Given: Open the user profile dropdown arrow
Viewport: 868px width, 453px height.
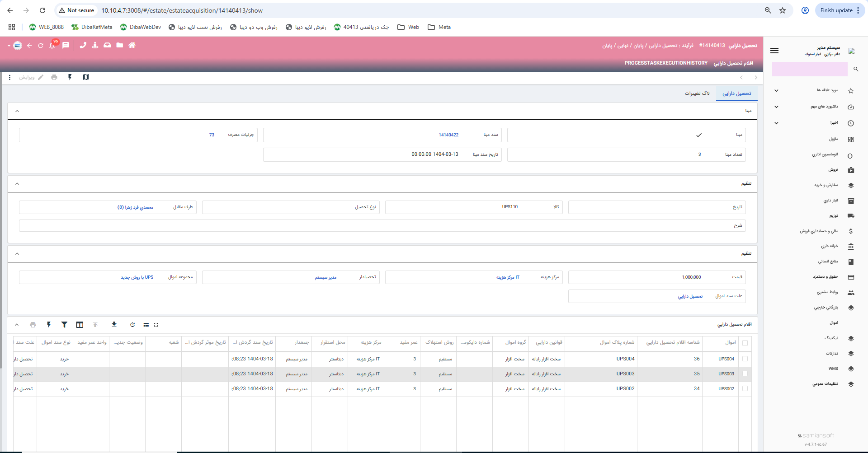Looking at the screenshot, I should click(x=9, y=46).
